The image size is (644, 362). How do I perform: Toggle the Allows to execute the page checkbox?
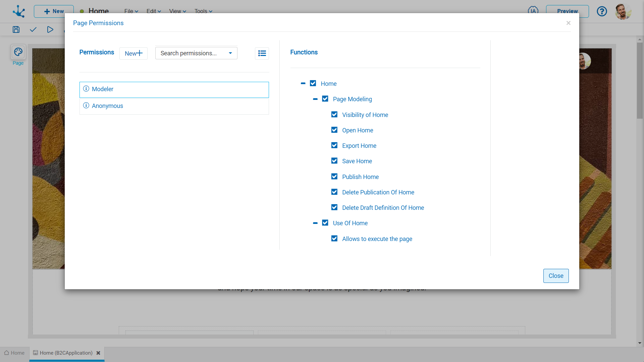[335, 238]
